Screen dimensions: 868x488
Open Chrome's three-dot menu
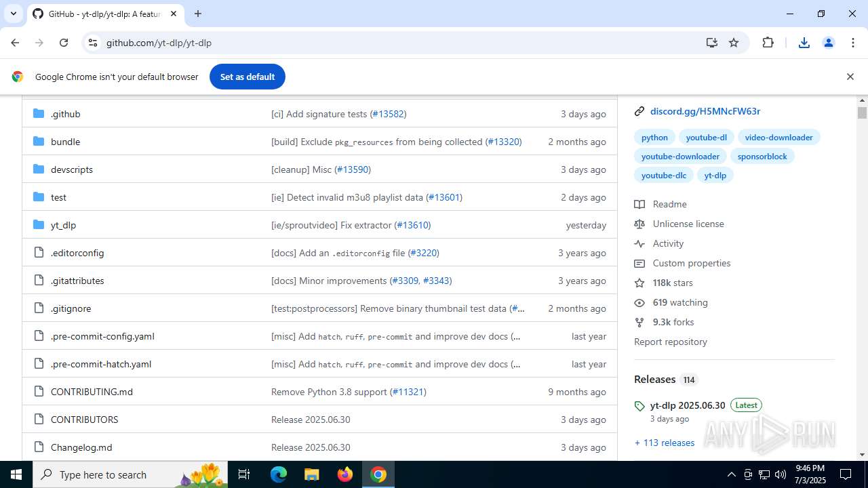[x=853, y=43]
